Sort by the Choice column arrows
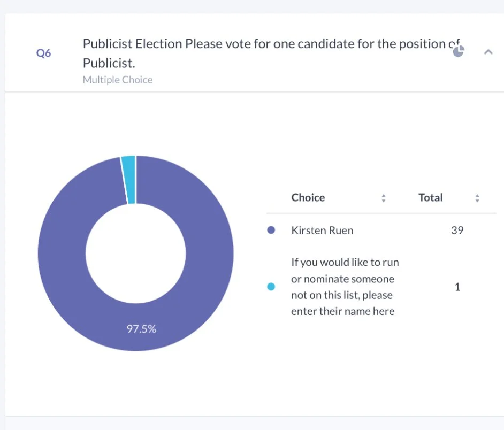This screenshot has height=430, width=504. click(x=384, y=198)
